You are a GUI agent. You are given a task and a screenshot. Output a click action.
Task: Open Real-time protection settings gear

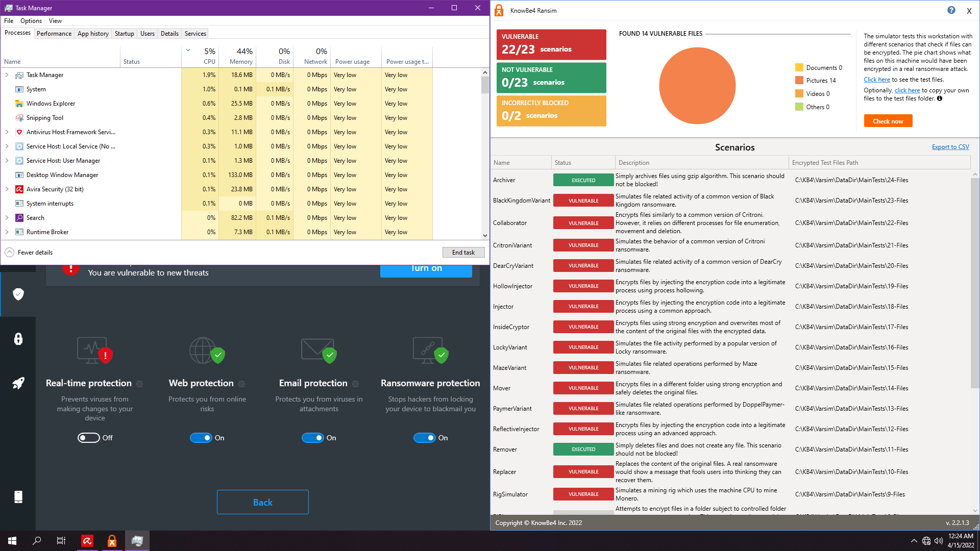140,384
